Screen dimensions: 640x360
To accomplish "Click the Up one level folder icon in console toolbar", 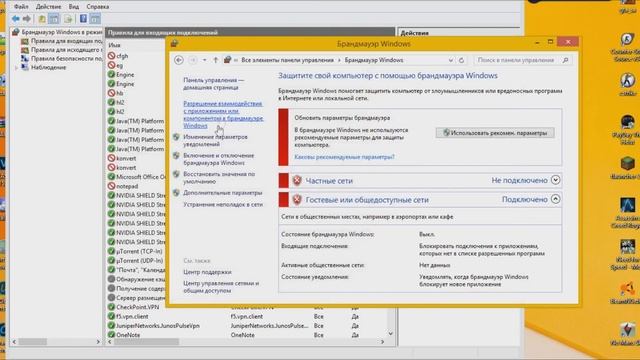I will 42,19.
